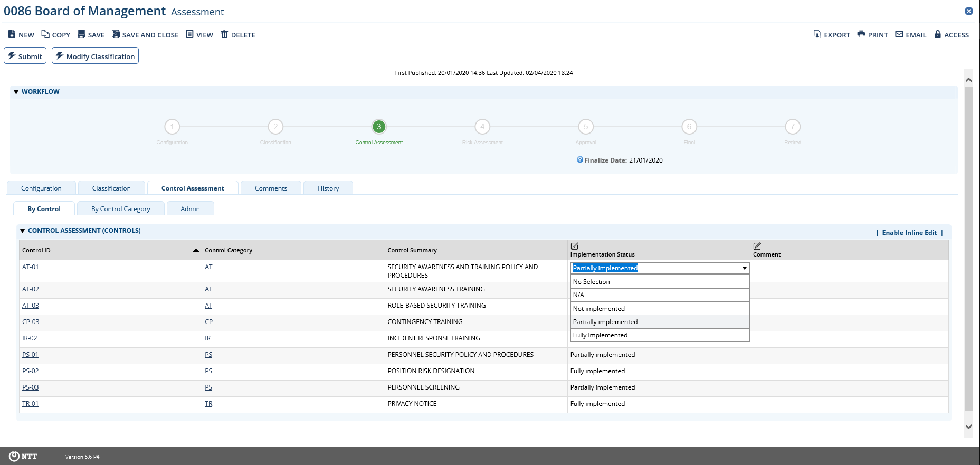Close the assessment with the X icon
Image resolution: width=980 pixels, height=465 pixels.
pos(969,11)
